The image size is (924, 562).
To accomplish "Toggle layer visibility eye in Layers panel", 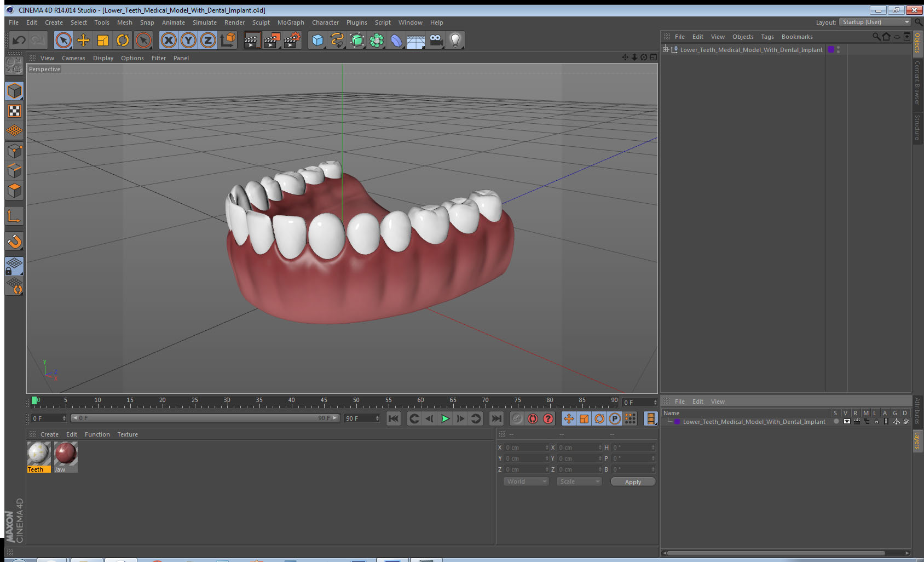I will pos(846,422).
